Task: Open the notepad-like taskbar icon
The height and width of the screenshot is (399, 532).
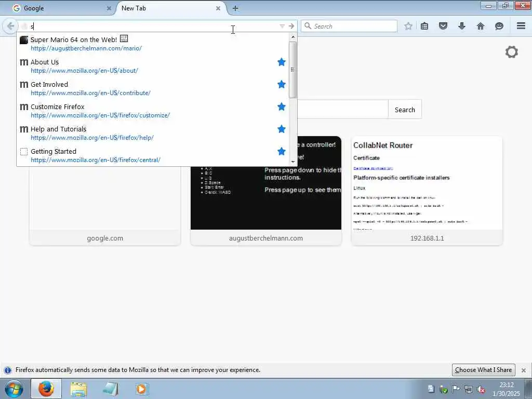Action: click(x=110, y=389)
